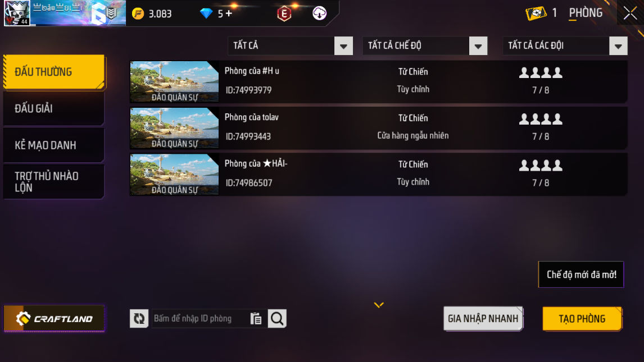The image size is (644, 362).
Task: Tap the blue diamond currency icon
Action: (x=206, y=13)
